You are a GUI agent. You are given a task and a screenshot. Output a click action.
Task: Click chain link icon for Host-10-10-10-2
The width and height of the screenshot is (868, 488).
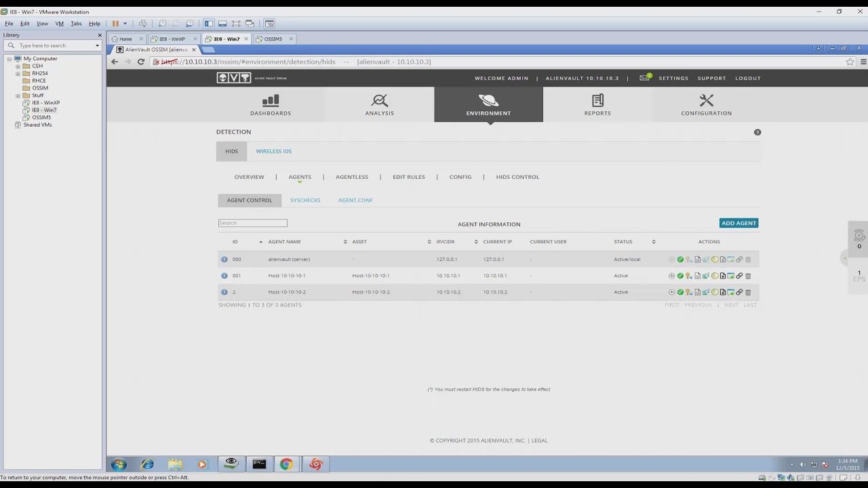pos(739,292)
